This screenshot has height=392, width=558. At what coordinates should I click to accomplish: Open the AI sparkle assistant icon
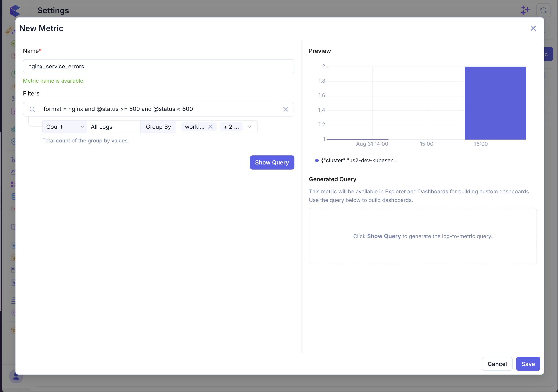pyautogui.click(x=525, y=10)
